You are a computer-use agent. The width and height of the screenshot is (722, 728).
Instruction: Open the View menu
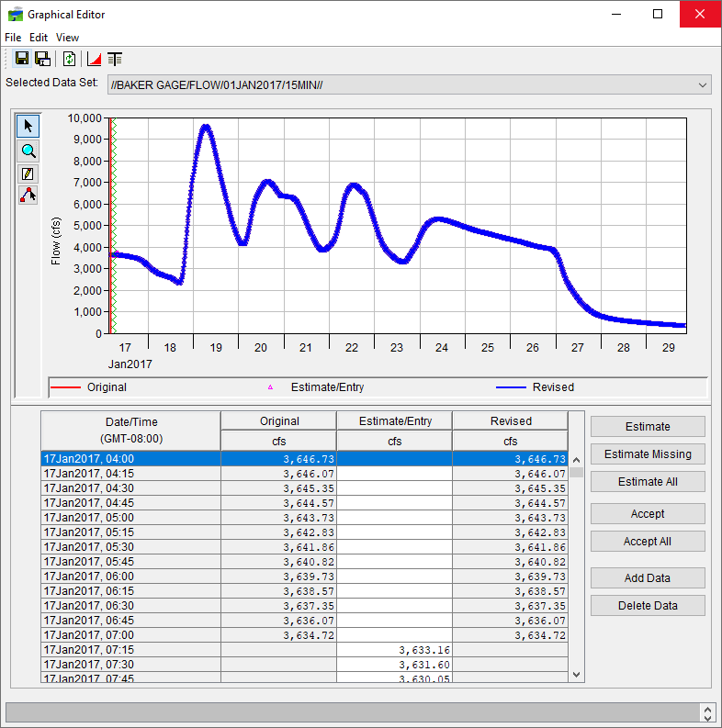click(67, 38)
